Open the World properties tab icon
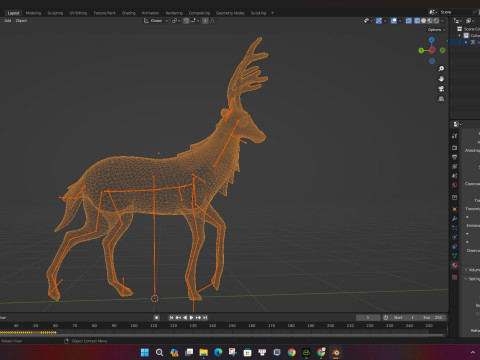The width and height of the screenshot is (480, 360). coord(454,185)
